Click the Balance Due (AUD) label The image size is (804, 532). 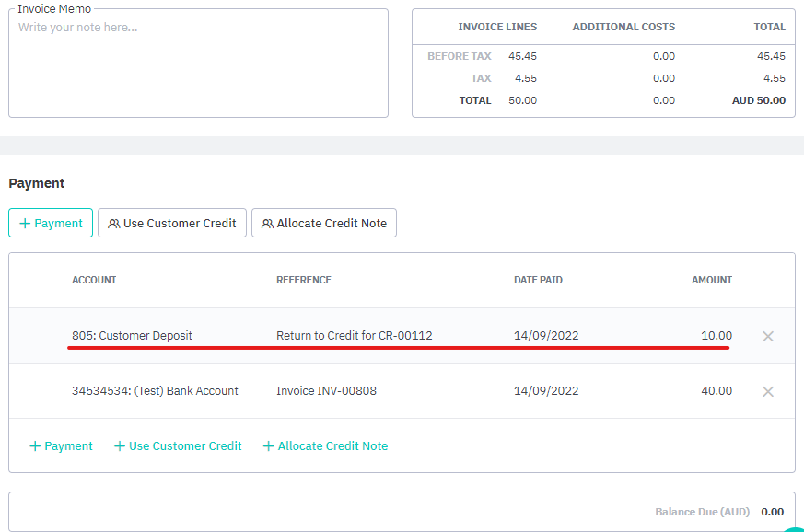coord(702,512)
